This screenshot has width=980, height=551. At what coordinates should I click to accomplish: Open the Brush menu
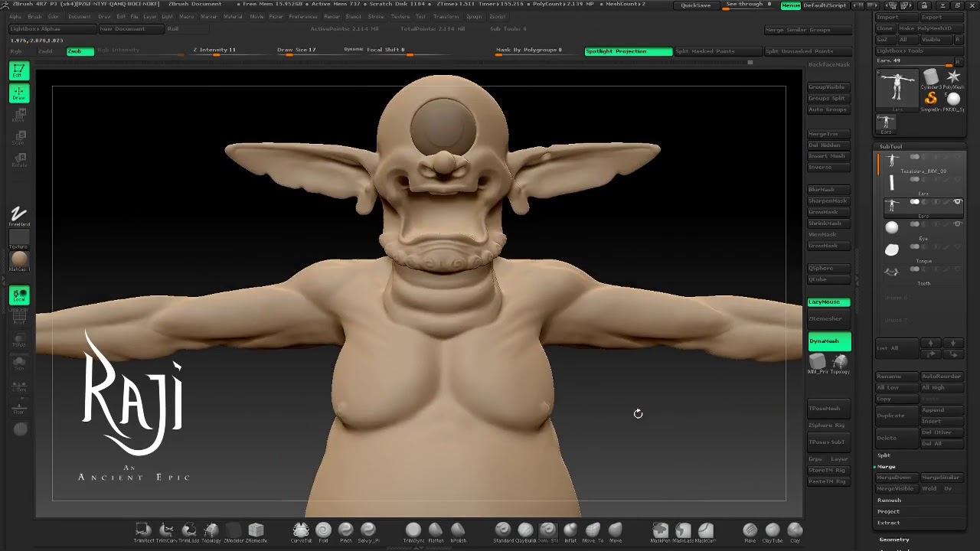[x=34, y=17]
